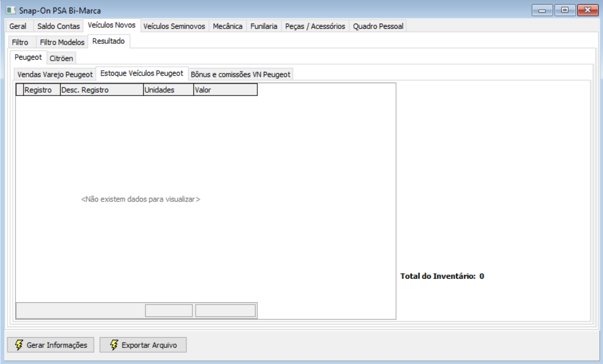The image size is (603, 364).
Task: Choose the Peugeot brand tab
Action: (x=28, y=57)
